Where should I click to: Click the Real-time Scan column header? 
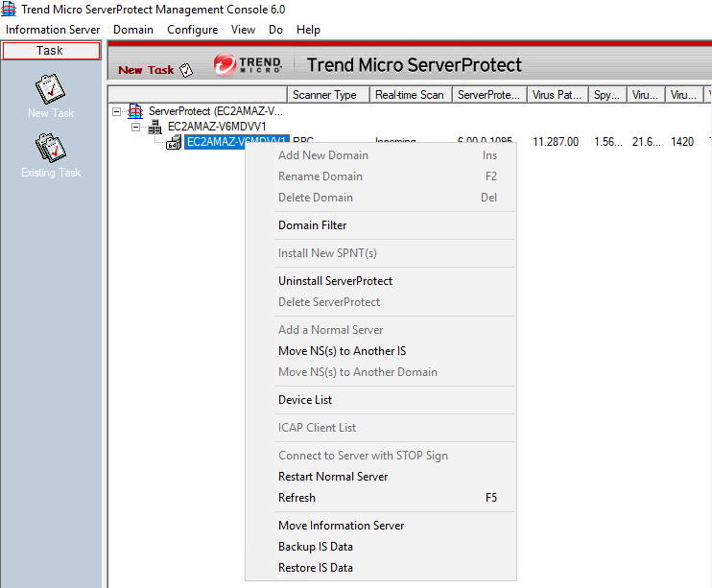(411, 95)
